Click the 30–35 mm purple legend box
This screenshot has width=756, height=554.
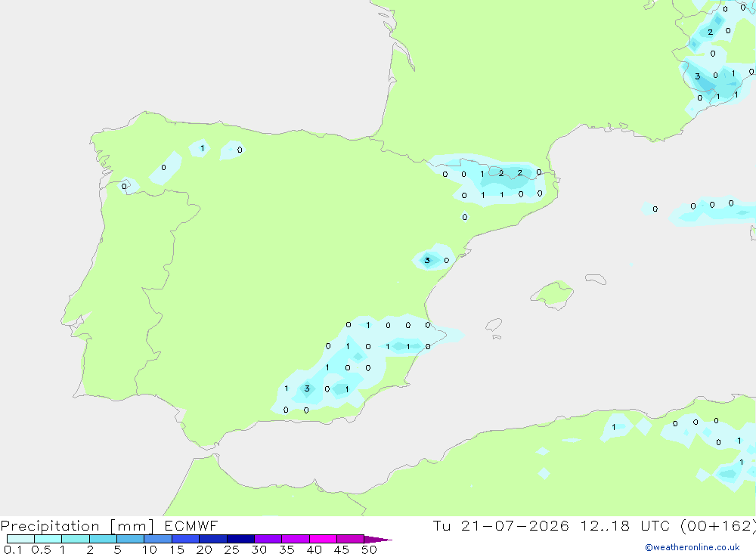[x=268, y=539]
